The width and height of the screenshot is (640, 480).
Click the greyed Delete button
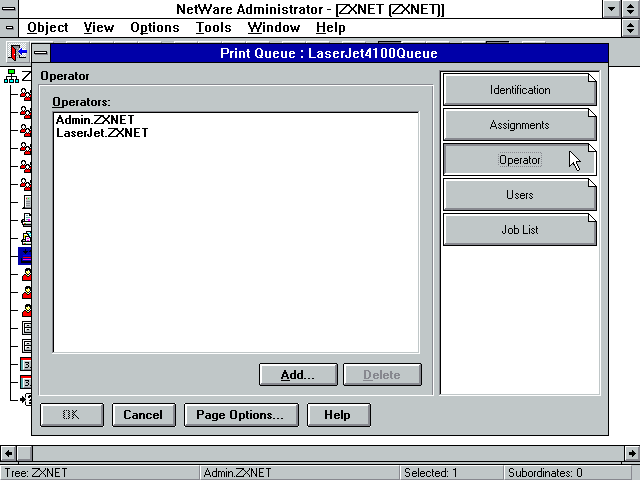pyautogui.click(x=382, y=375)
